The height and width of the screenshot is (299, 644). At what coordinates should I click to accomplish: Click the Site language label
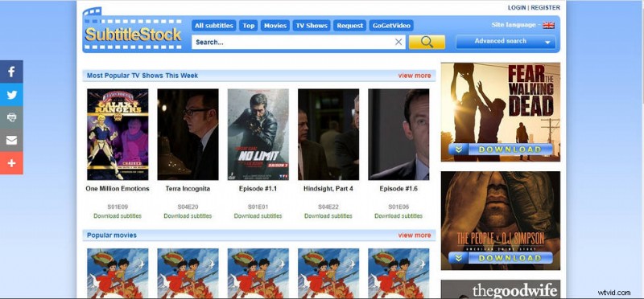pyautogui.click(x=514, y=25)
